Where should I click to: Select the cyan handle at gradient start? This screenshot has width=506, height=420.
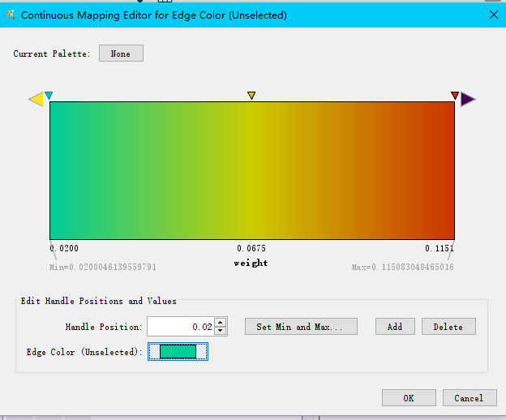(x=49, y=96)
